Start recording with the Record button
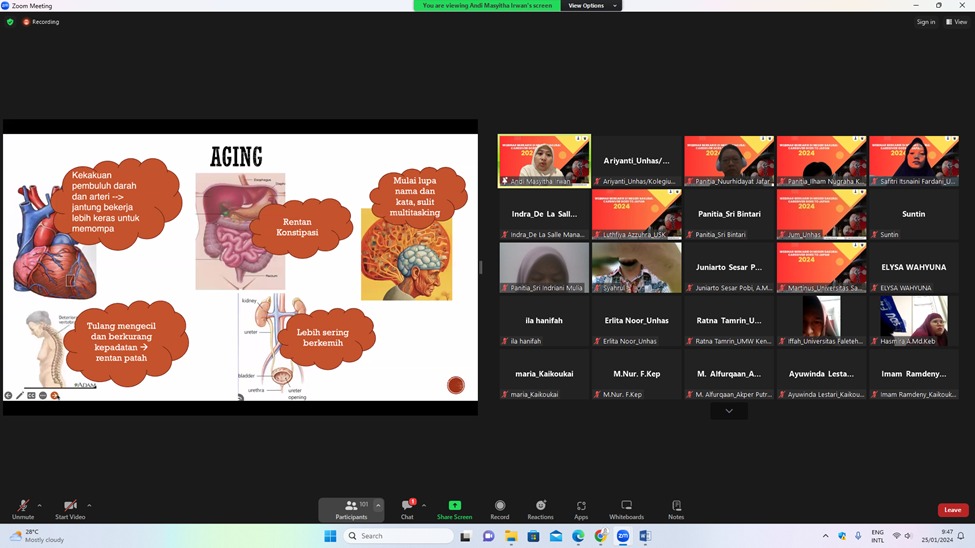The height and width of the screenshot is (548, 975). pyautogui.click(x=499, y=509)
